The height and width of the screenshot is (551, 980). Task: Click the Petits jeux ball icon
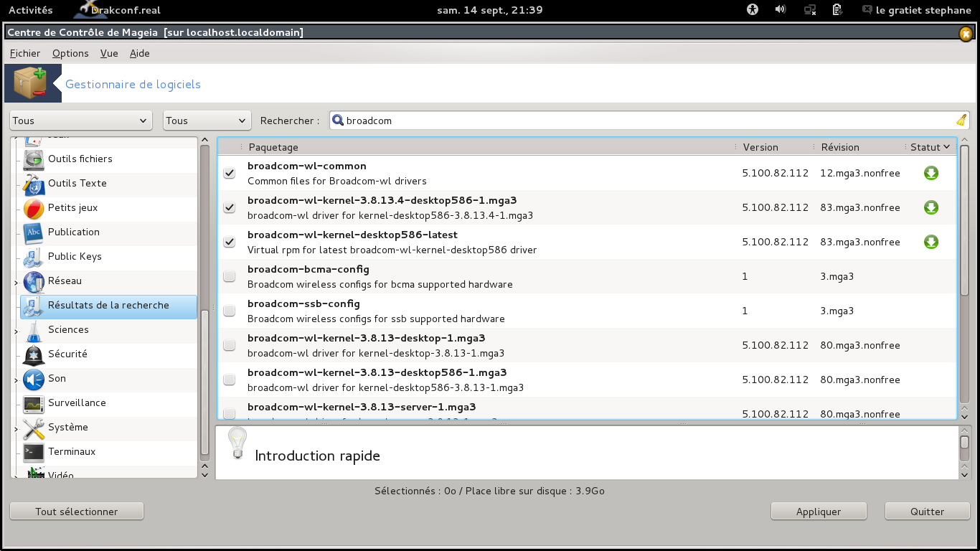[34, 208]
